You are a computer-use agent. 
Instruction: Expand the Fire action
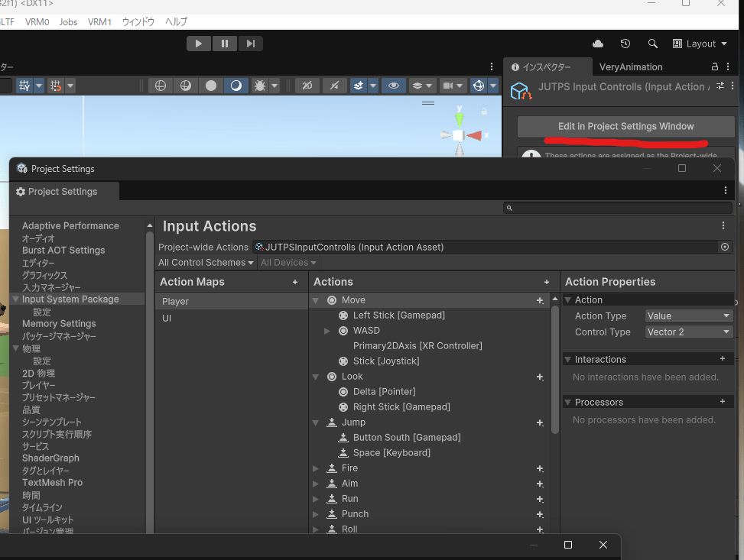point(316,468)
